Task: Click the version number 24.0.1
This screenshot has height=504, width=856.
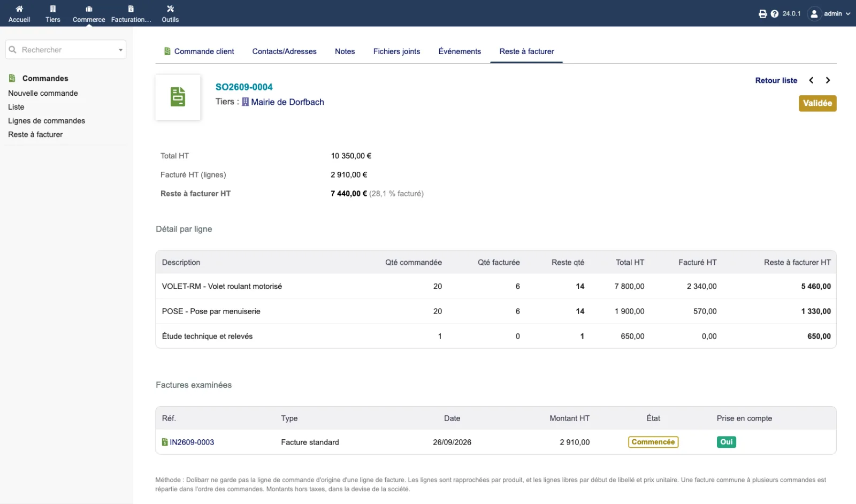Action: coord(791,14)
